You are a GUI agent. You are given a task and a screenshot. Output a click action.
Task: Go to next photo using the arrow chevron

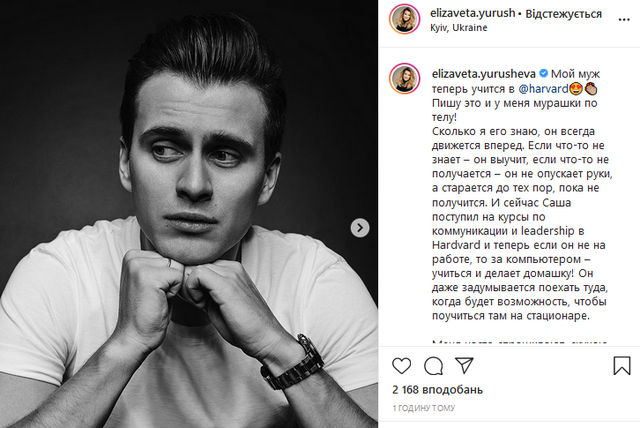point(360,228)
